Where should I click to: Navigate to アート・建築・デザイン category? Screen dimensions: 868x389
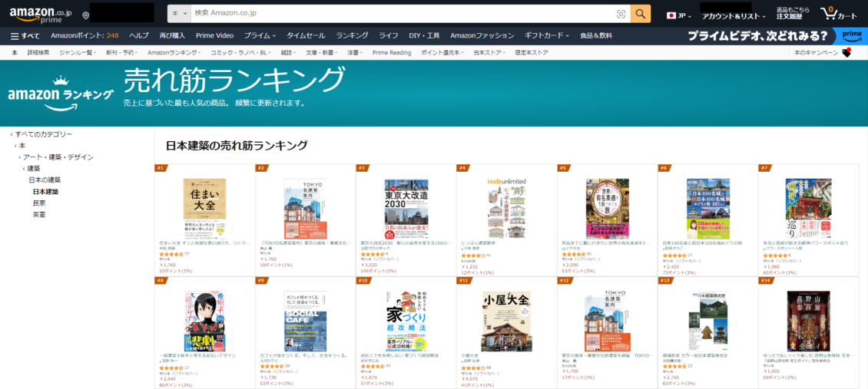pos(58,157)
